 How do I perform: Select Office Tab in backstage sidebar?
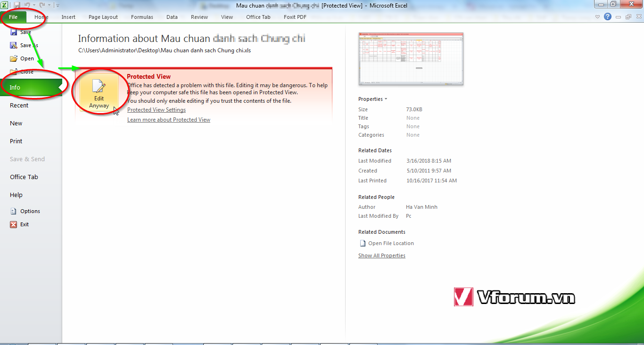pos(24,177)
